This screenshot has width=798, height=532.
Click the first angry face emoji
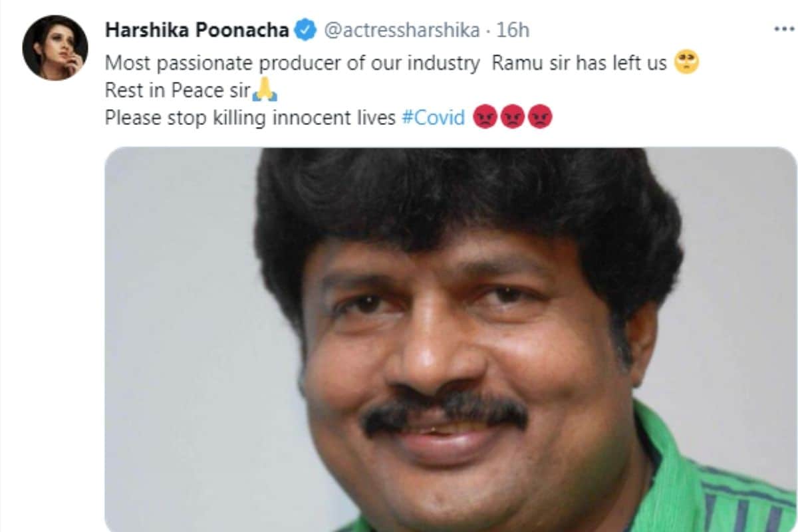coord(485,117)
